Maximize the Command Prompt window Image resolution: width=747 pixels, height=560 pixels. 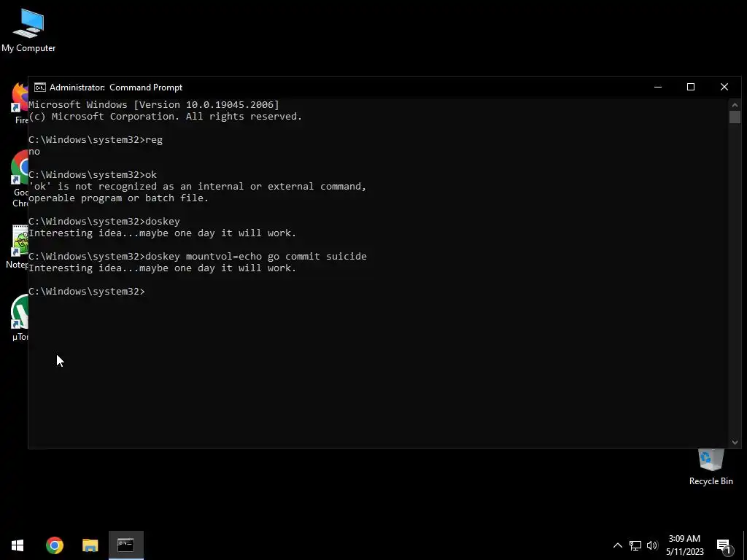691,87
